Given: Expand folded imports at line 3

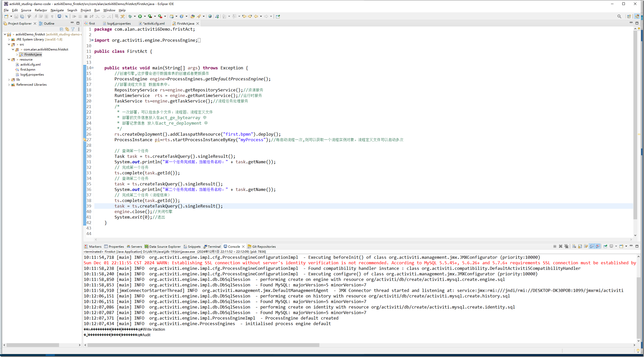Looking at the screenshot, I should coord(92,40).
